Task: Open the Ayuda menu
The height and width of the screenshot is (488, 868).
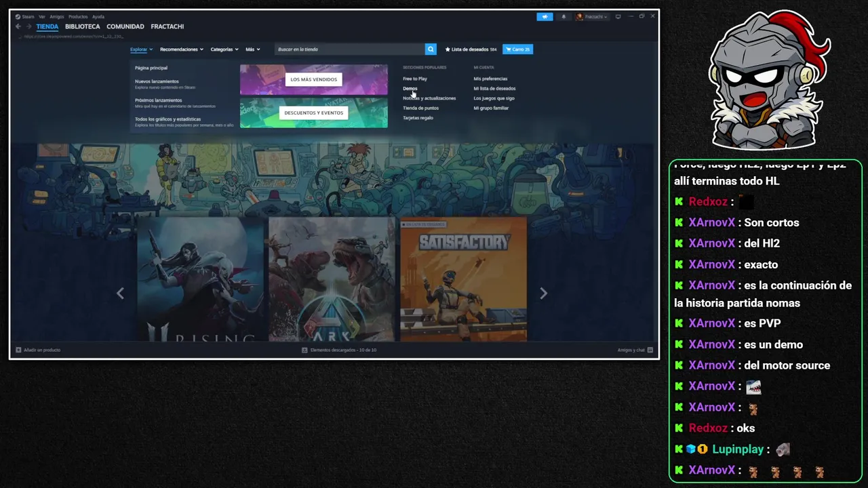Action: tap(98, 17)
